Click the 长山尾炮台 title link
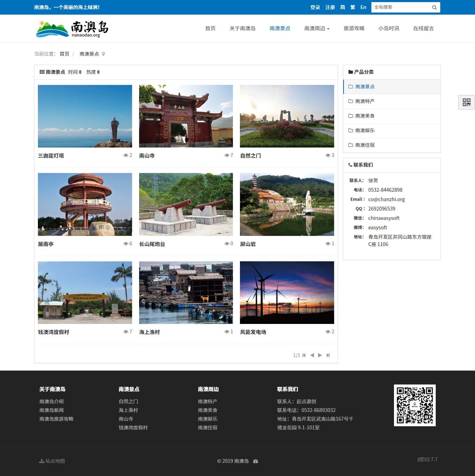475x476 pixels. click(x=152, y=244)
